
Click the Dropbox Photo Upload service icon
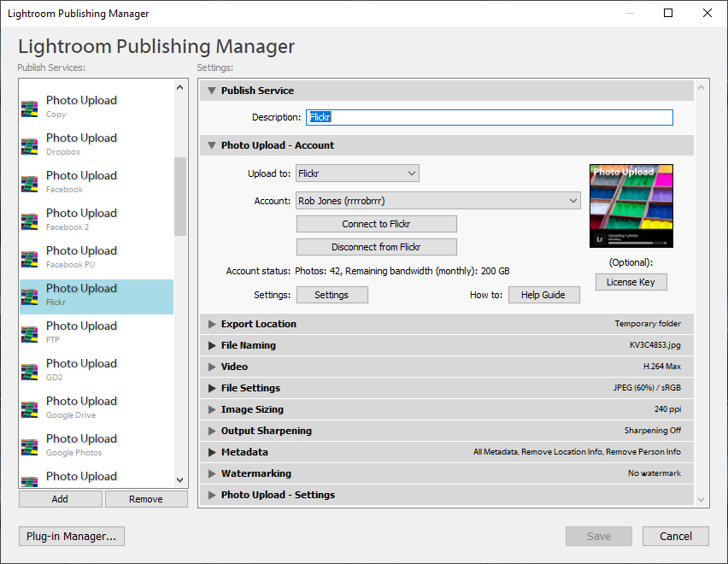[x=30, y=144]
